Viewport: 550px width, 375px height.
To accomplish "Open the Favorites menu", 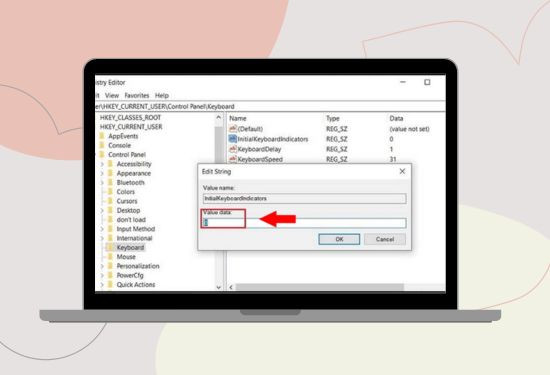I will coord(137,95).
